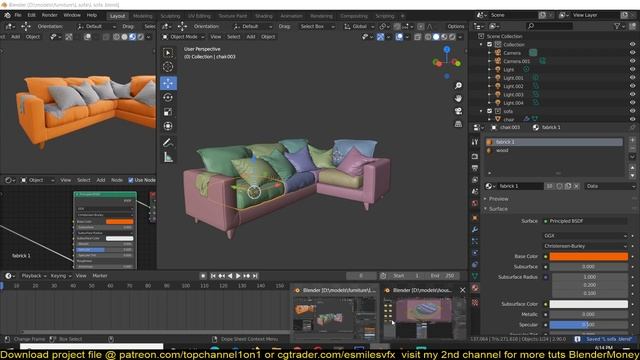The image size is (640, 360).
Task: Duplicate the fabrick 1 material
Action: (568, 186)
